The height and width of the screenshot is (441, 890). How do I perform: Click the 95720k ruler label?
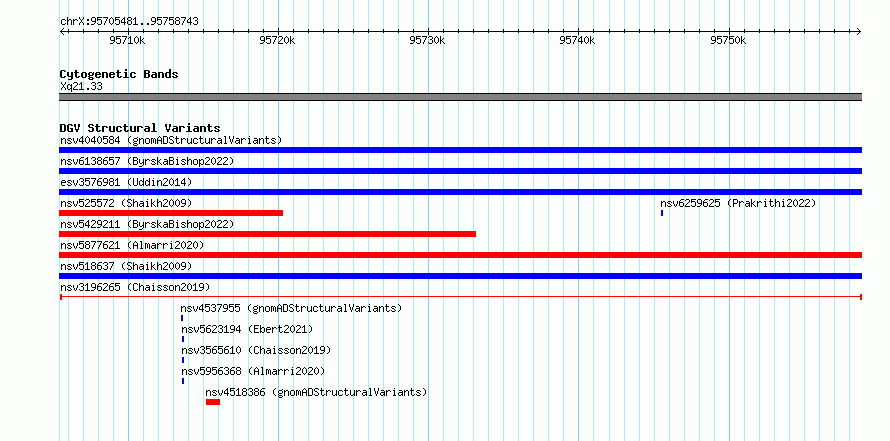[278, 40]
